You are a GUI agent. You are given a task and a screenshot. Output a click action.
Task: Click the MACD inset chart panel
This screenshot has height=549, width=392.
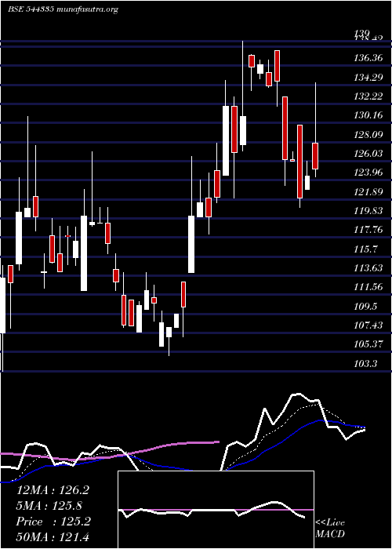tap(216, 510)
